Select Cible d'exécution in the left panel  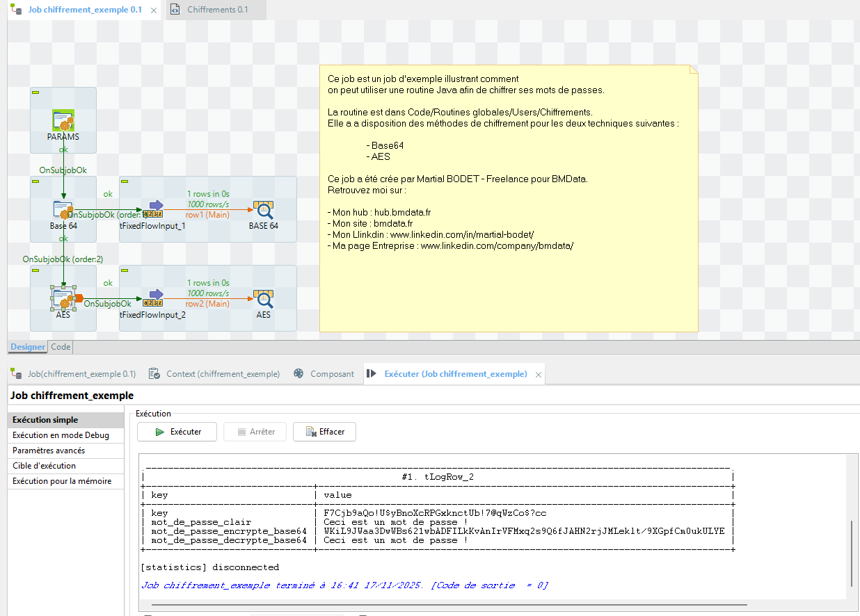tap(43, 465)
